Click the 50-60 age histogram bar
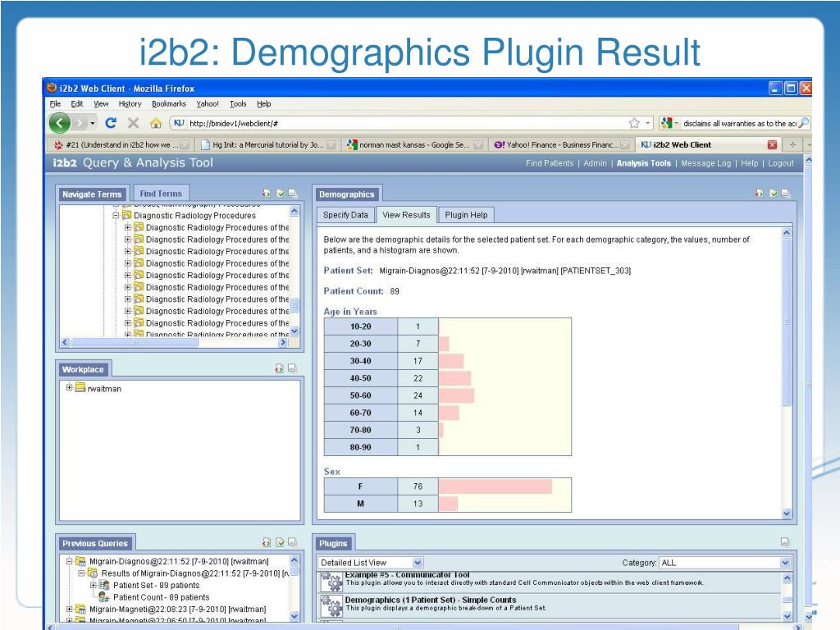840x630 pixels. click(x=456, y=395)
